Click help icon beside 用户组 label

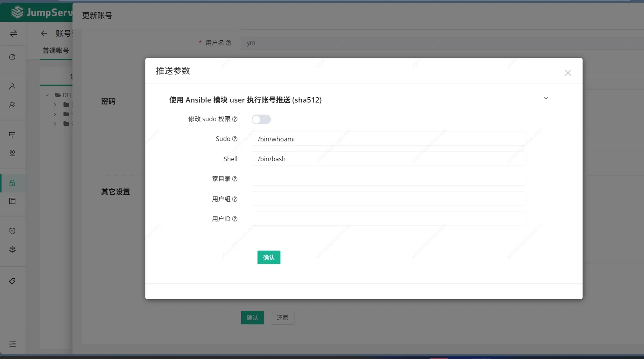tap(235, 199)
